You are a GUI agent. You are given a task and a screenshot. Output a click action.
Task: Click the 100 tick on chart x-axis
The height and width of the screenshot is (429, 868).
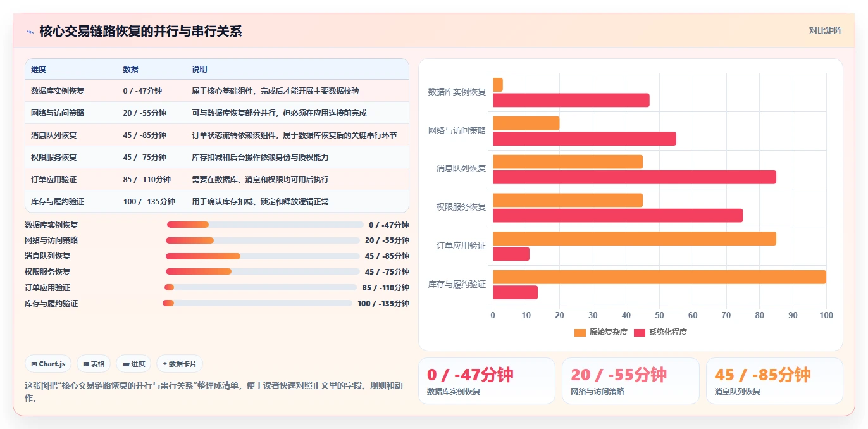click(826, 315)
